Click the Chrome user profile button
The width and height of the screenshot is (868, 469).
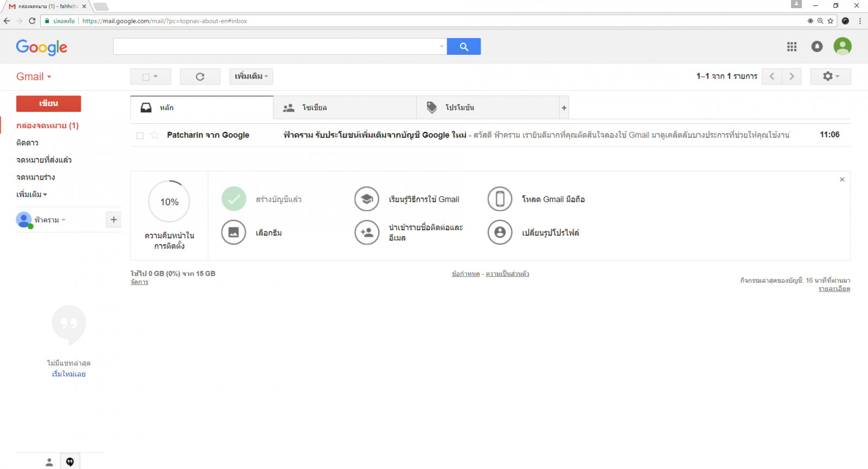(796, 4)
